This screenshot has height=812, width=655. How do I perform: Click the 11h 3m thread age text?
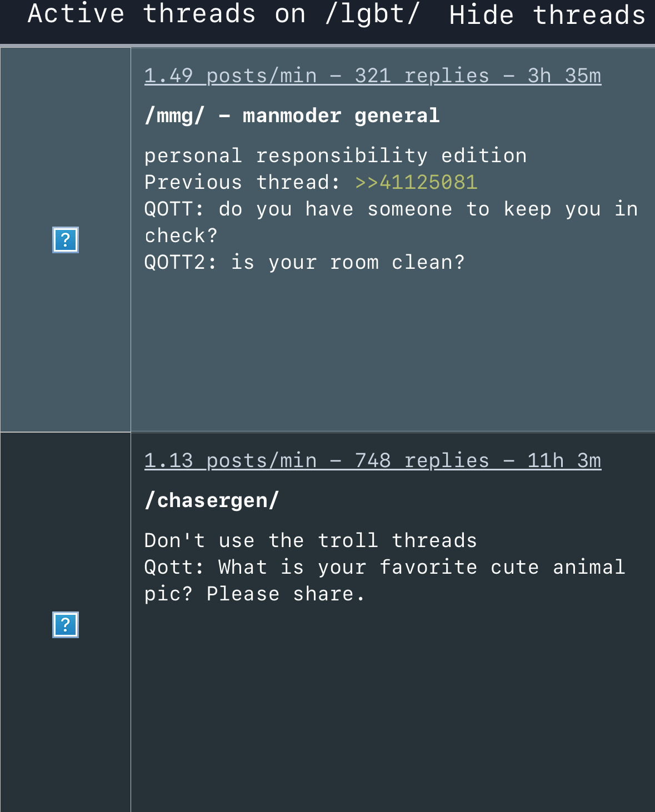coord(564,460)
